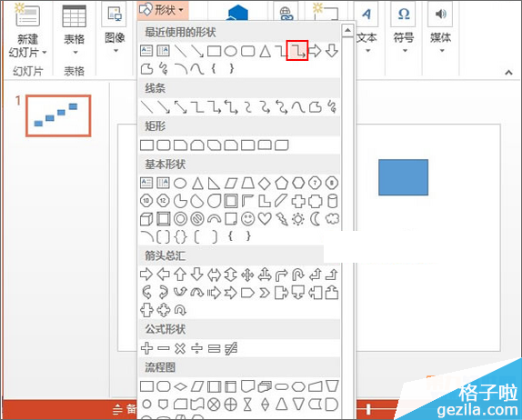Choose the quad arrow in Block Arrows

pos(247,275)
